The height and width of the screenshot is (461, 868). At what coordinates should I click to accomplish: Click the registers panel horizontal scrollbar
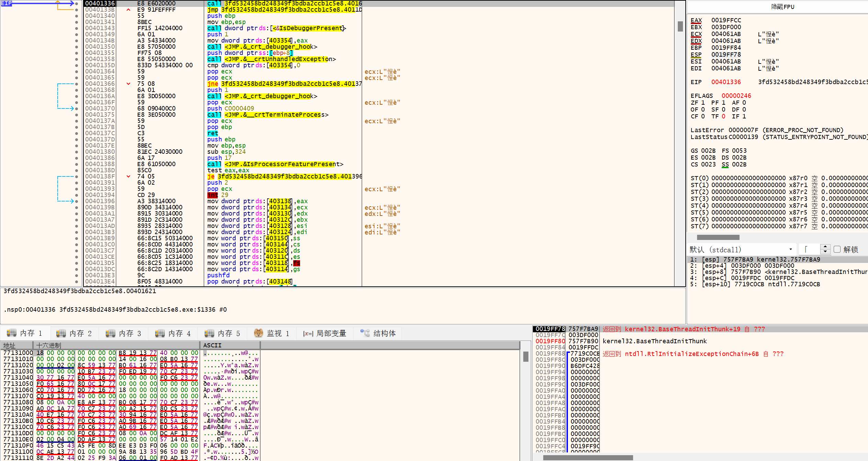718,237
